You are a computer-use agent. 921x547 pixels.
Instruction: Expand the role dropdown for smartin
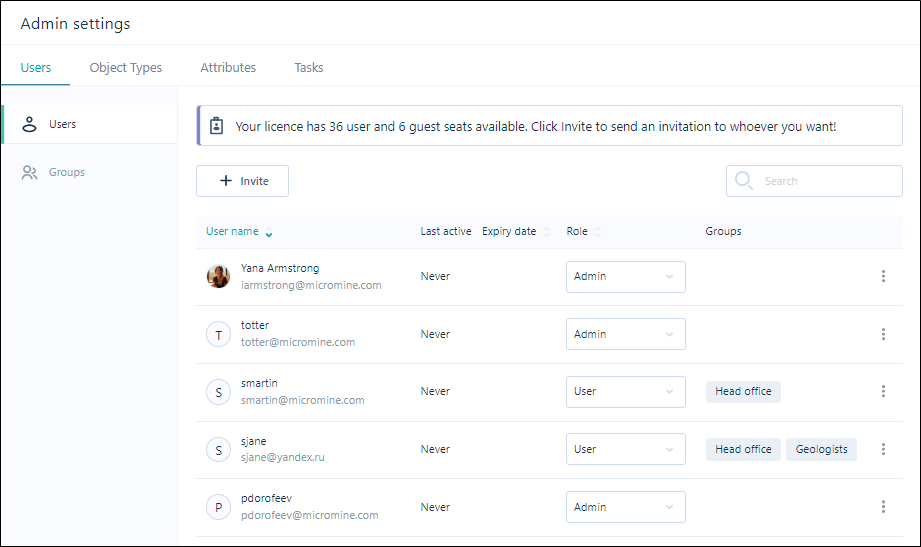(626, 391)
